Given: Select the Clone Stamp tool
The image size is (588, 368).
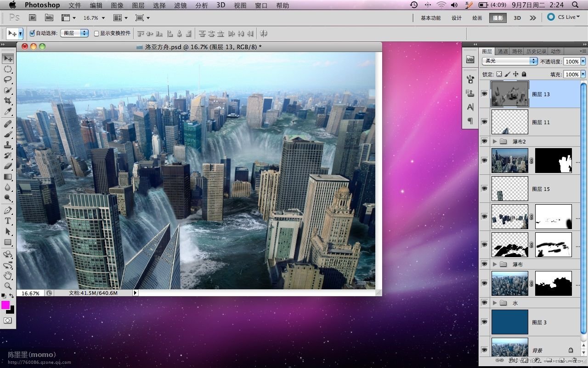Looking at the screenshot, I should tap(8, 145).
